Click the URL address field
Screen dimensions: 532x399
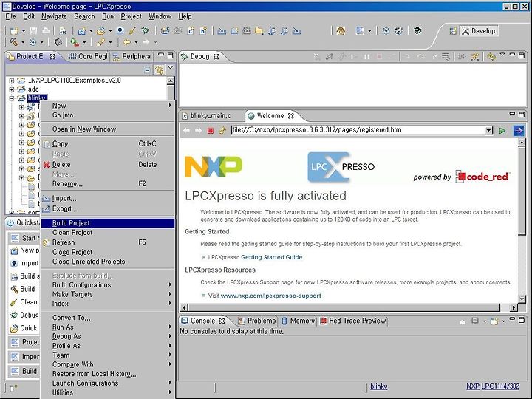(x=358, y=130)
